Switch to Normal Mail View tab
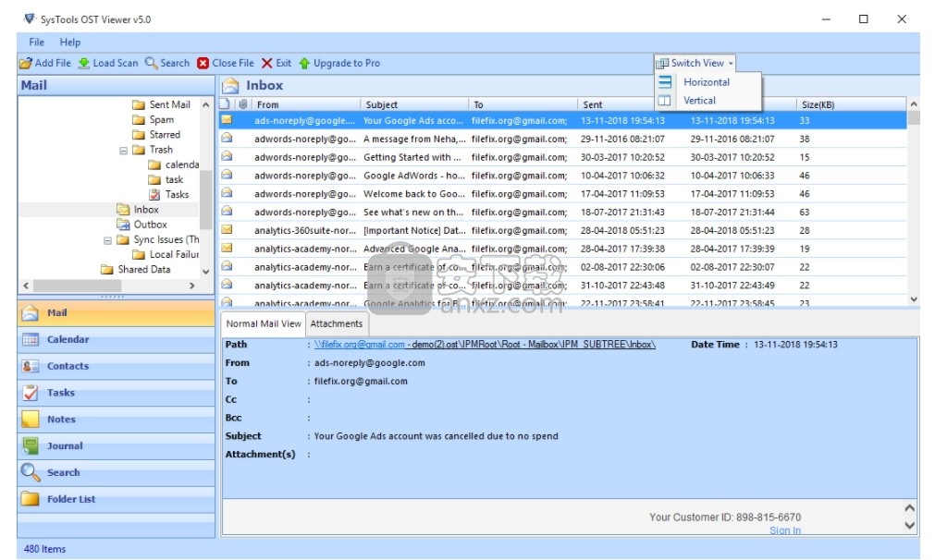The image size is (935, 560). click(264, 324)
